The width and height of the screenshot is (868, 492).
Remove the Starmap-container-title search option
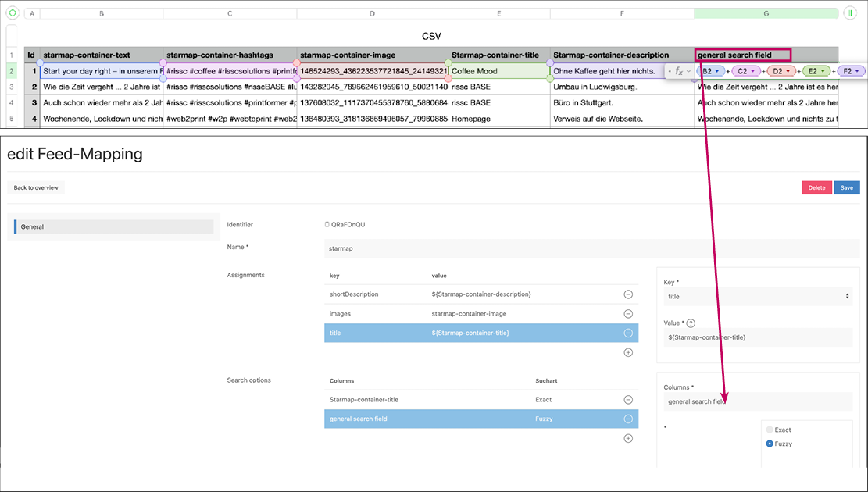click(628, 400)
